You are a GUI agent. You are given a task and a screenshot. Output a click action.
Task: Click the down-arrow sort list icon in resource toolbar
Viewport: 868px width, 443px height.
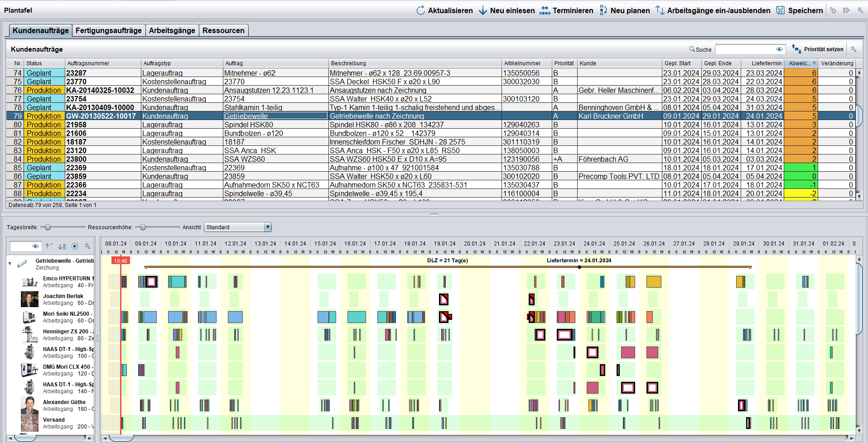62,246
